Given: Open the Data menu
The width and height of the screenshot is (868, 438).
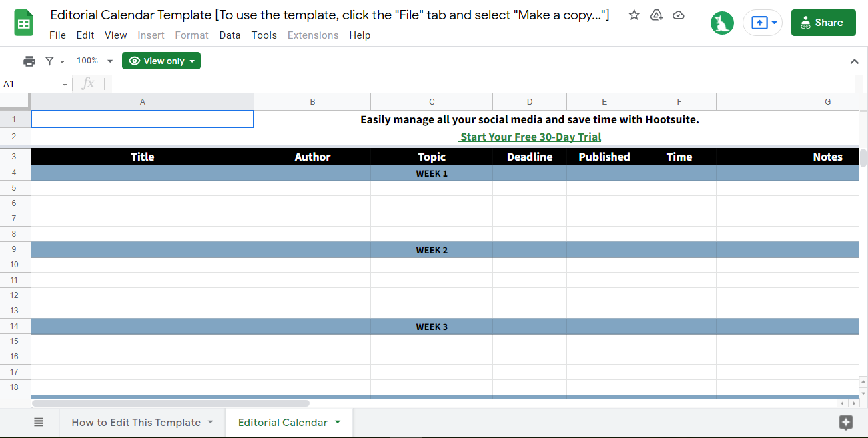Looking at the screenshot, I should coord(230,35).
